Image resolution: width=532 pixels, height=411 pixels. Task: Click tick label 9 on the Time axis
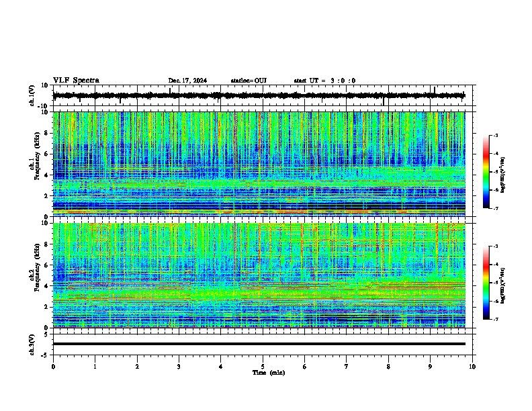pos(430,367)
